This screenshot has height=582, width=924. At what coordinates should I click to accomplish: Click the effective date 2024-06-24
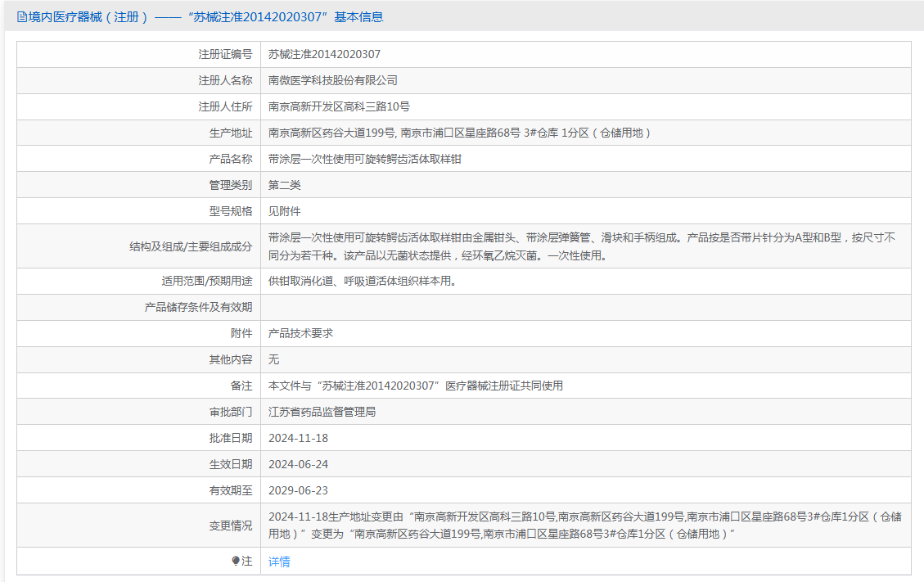298,464
